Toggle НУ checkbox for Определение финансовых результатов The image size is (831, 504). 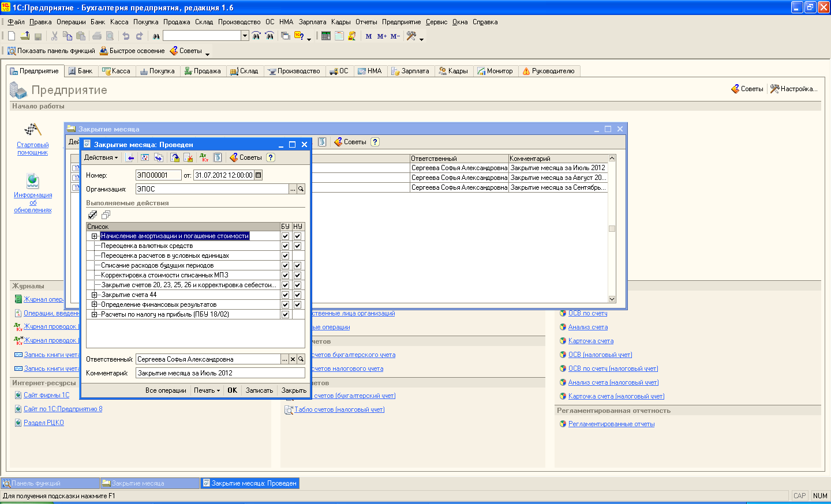click(x=297, y=305)
